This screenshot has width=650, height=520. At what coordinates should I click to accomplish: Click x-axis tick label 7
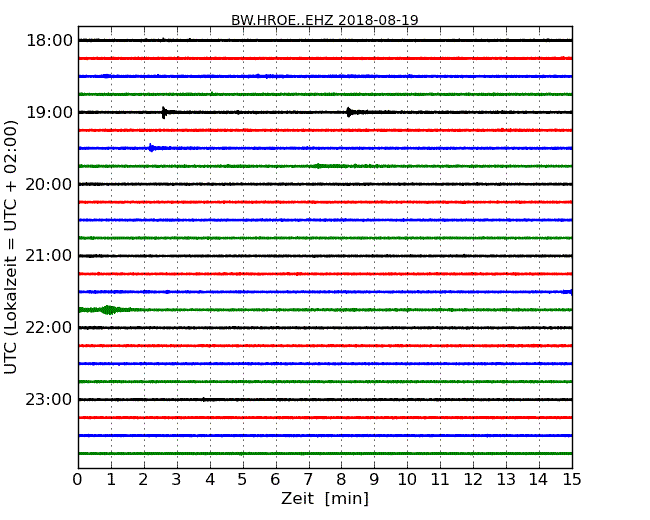pos(308,480)
